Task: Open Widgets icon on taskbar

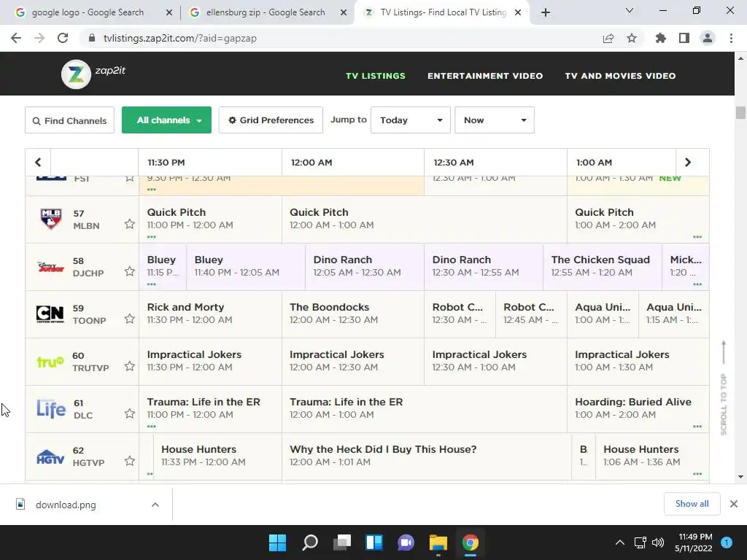Action: [x=374, y=542]
